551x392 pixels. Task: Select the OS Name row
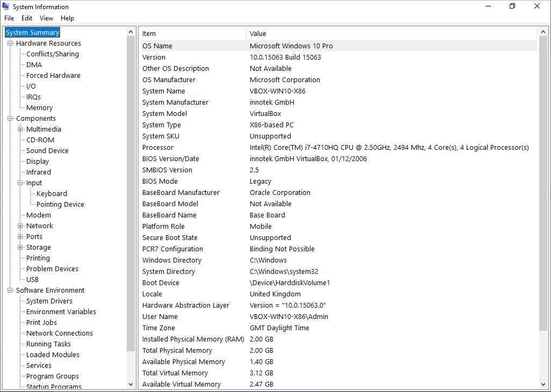[338, 46]
